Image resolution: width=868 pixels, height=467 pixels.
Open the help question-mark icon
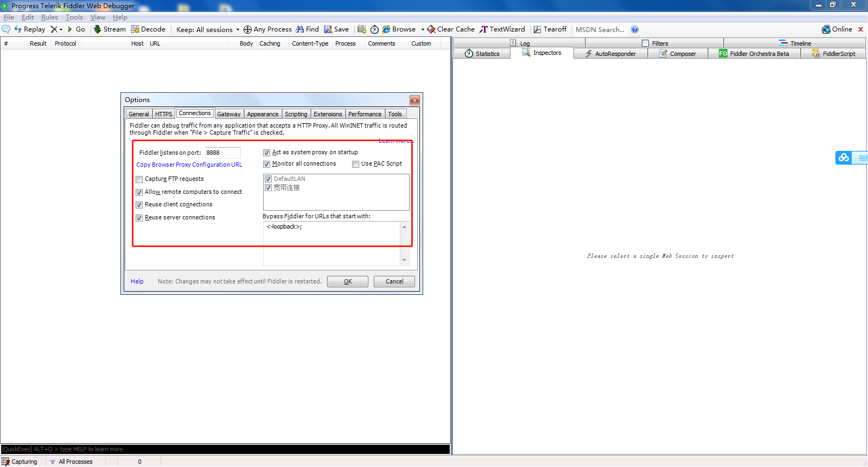(635, 29)
